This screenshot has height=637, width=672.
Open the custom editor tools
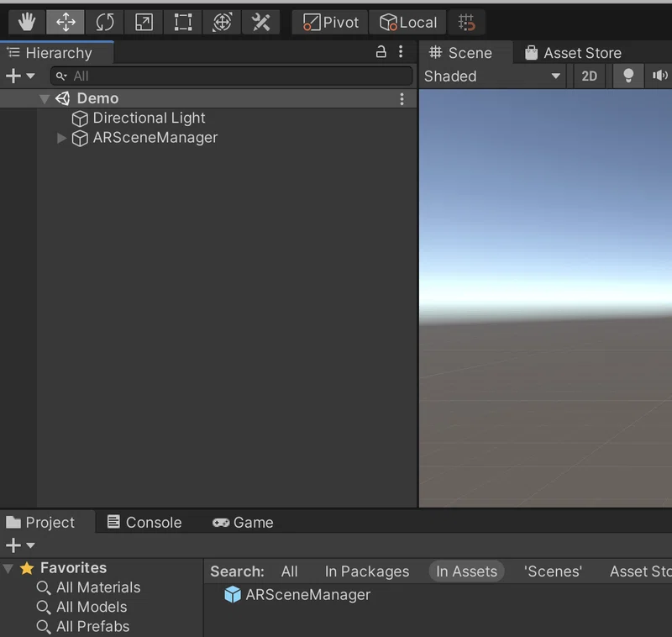260,22
